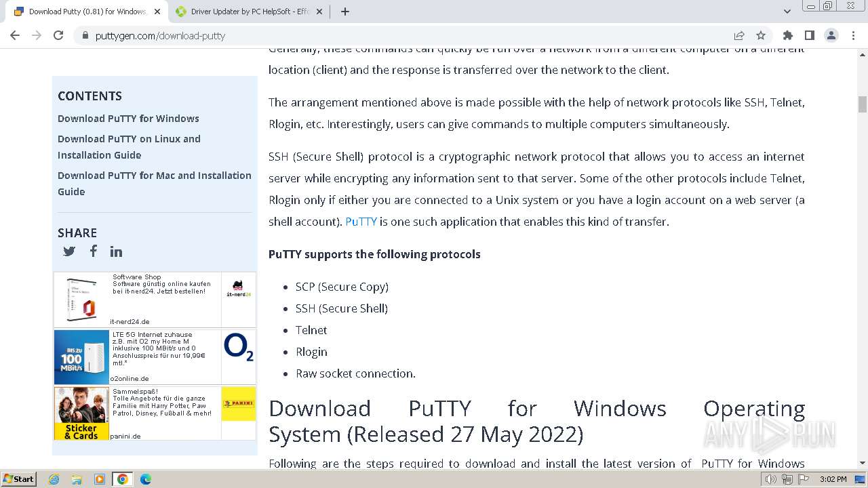Share the page on Twitter
The height and width of the screenshot is (488, 868).
[x=69, y=251]
